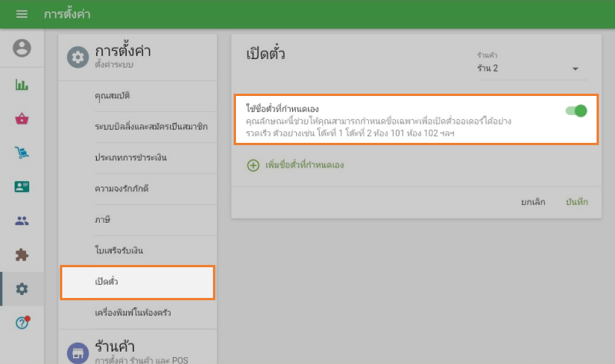Select เปิดตั๋ว menu item
This screenshot has height=364, width=615.
138,282
